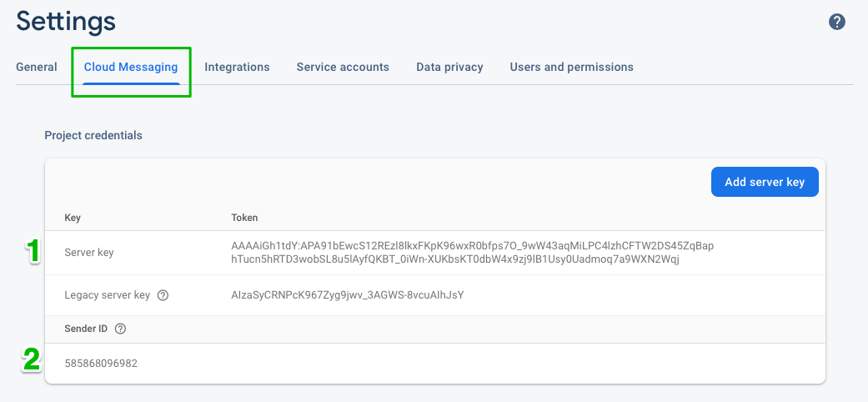Click the Server key token text
Screen dimensions: 868x402
pyautogui.click(x=472, y=253)
